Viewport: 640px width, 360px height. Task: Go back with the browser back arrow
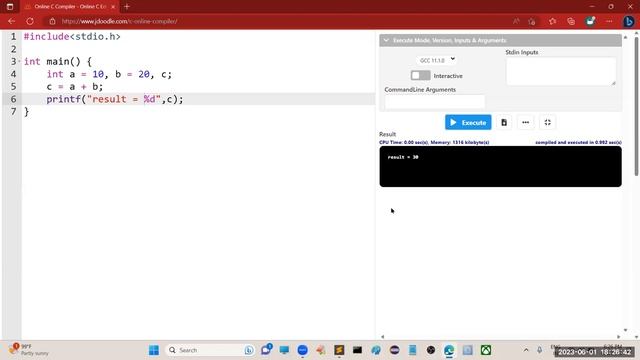(x=11, y=21)
